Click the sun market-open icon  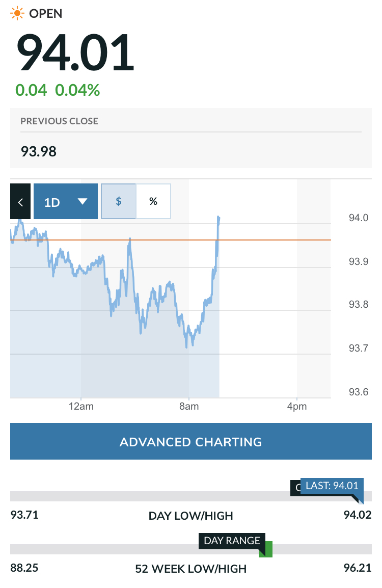(x=17, y=14)
